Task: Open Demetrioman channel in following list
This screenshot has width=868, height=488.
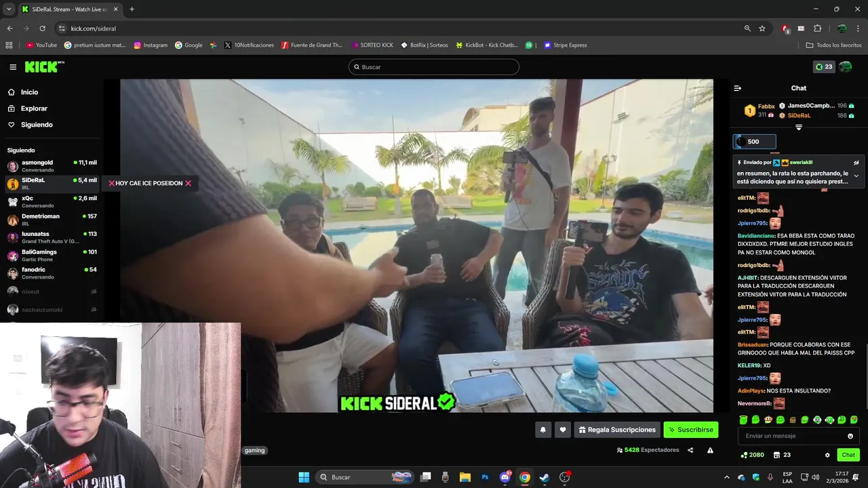Action: (x=52, y=220)
